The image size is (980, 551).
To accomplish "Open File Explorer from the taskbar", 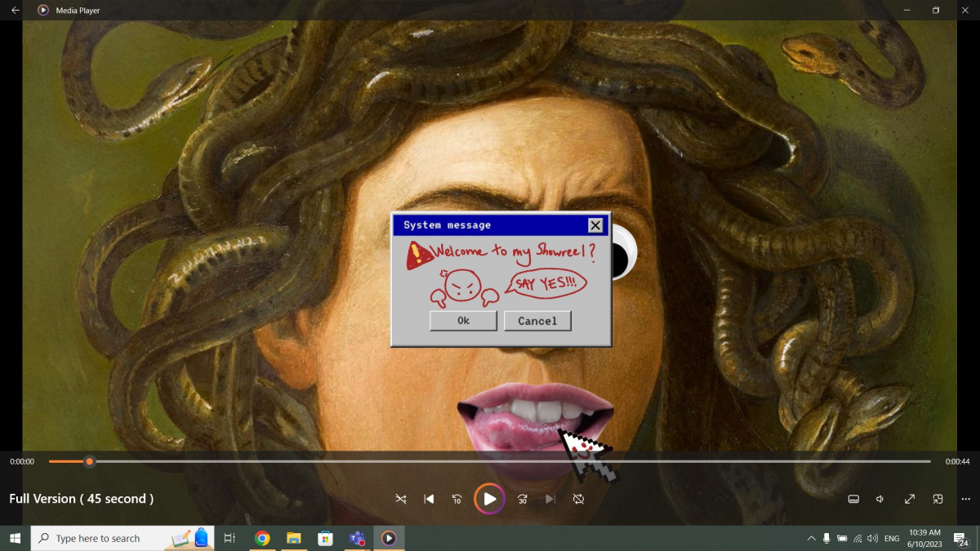I will tap(294, 538).
